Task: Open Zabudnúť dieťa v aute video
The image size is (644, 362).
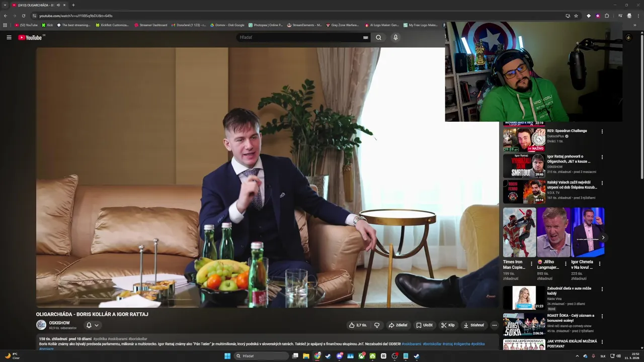Action: click(x=524, y=298)
